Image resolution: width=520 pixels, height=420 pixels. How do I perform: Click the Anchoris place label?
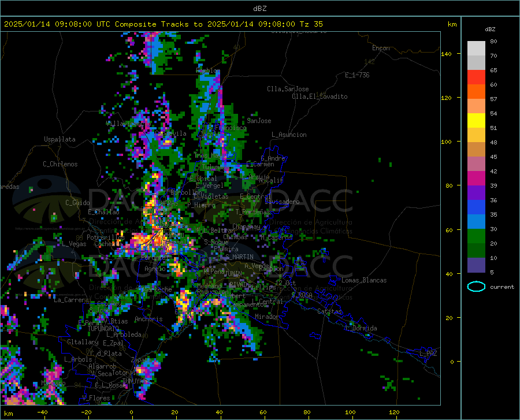point(148,319)
